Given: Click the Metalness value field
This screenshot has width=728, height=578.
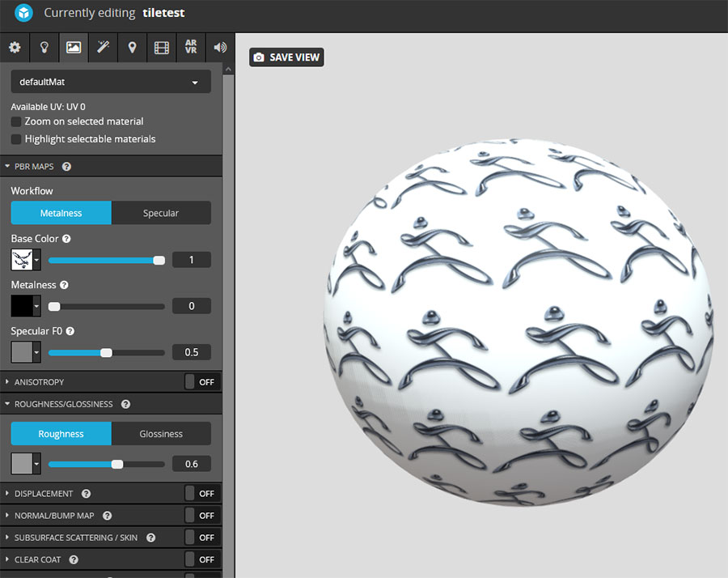Looking at the screenshot, I should (x=191, y=306).
